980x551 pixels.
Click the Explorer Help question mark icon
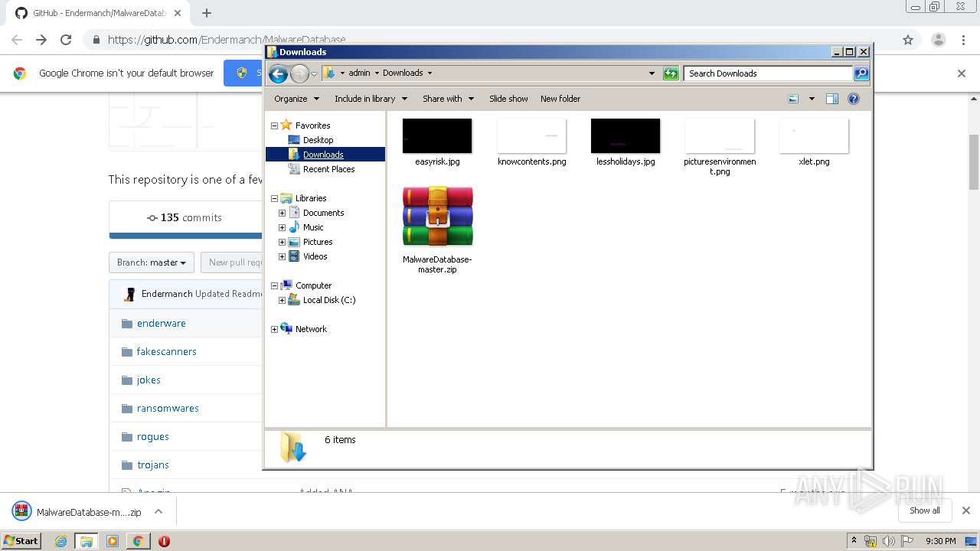point(854,99)
